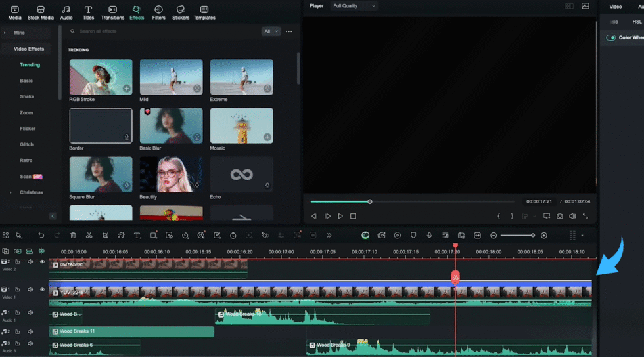Screen dimensions: 644x357
Task: Click the split scissors icon in timeline toolbar
Action: click(x=89, y=235)
